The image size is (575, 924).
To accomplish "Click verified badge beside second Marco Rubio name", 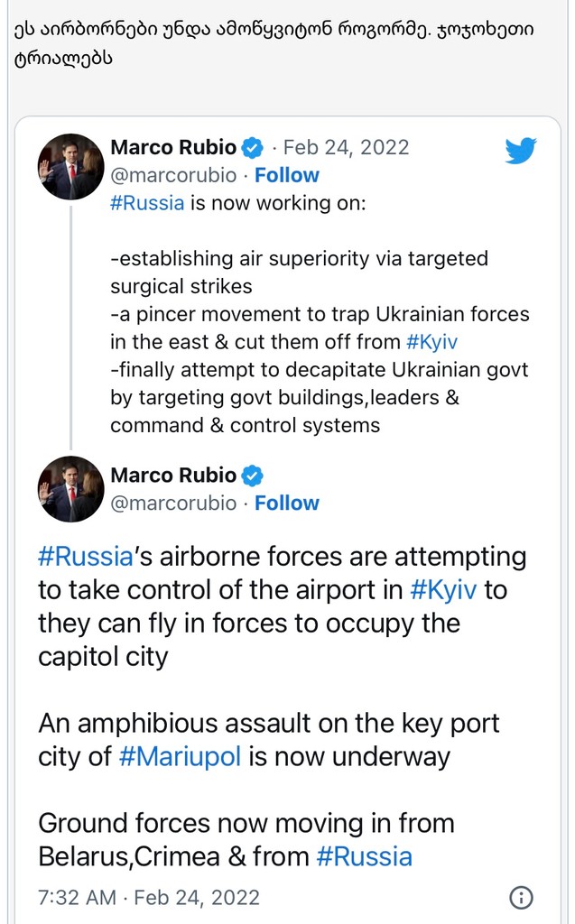I will click(x=253, y=476).
